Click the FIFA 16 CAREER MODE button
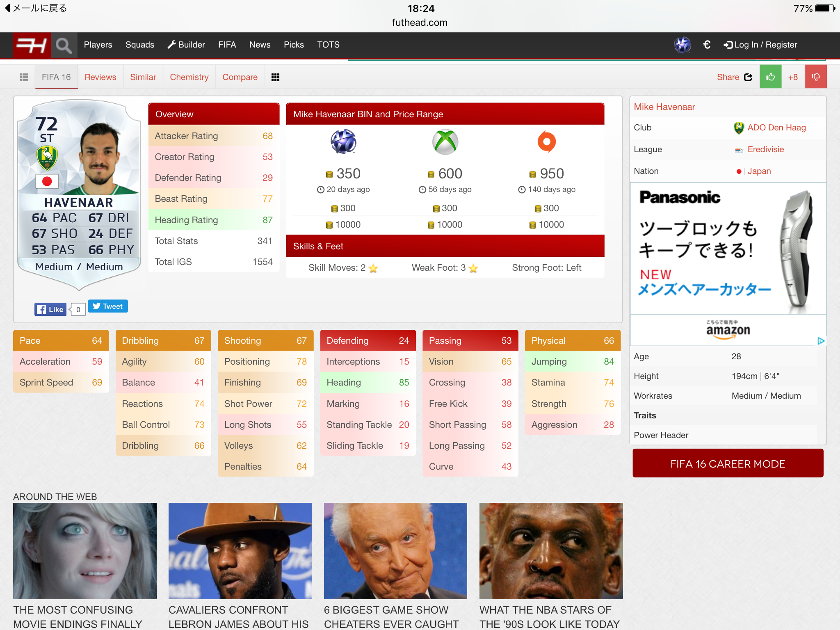Screen dimensions: 840x630 click(x=728, y=463)
